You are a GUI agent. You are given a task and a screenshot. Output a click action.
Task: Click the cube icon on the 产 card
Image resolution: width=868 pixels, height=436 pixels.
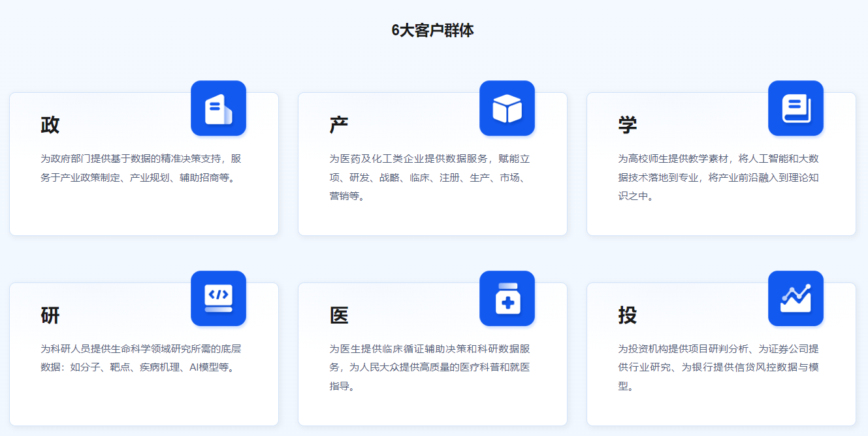click(507, 109)
